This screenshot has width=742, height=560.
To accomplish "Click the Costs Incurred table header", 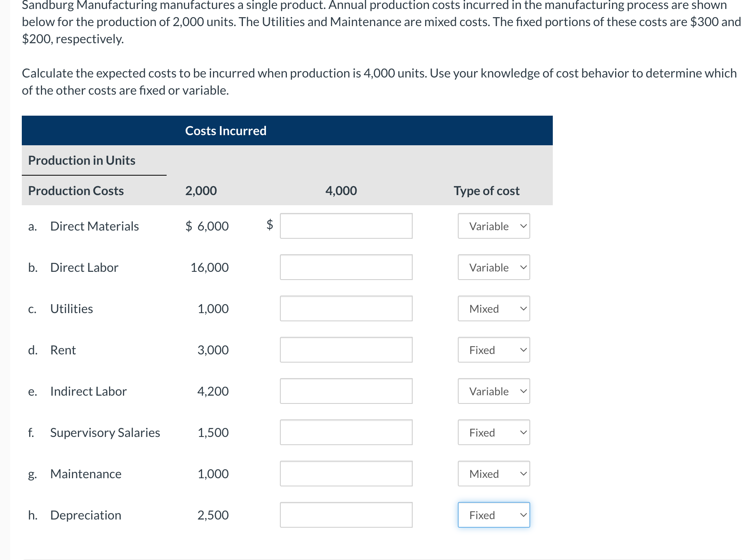I will 226,130.
